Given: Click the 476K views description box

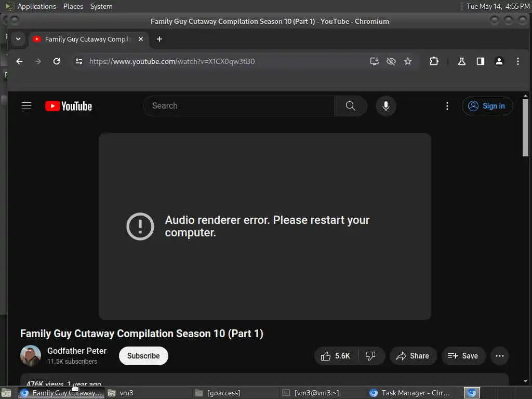Looking at the screenshot, I should click(264, 380).
